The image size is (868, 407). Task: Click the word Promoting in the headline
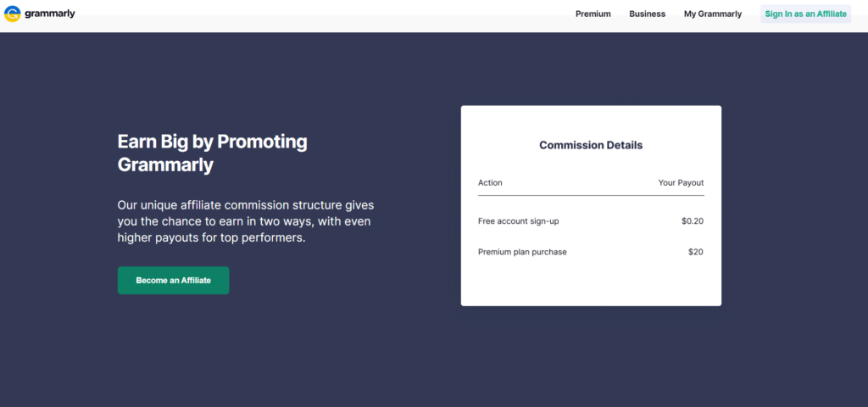click(262, 142)
